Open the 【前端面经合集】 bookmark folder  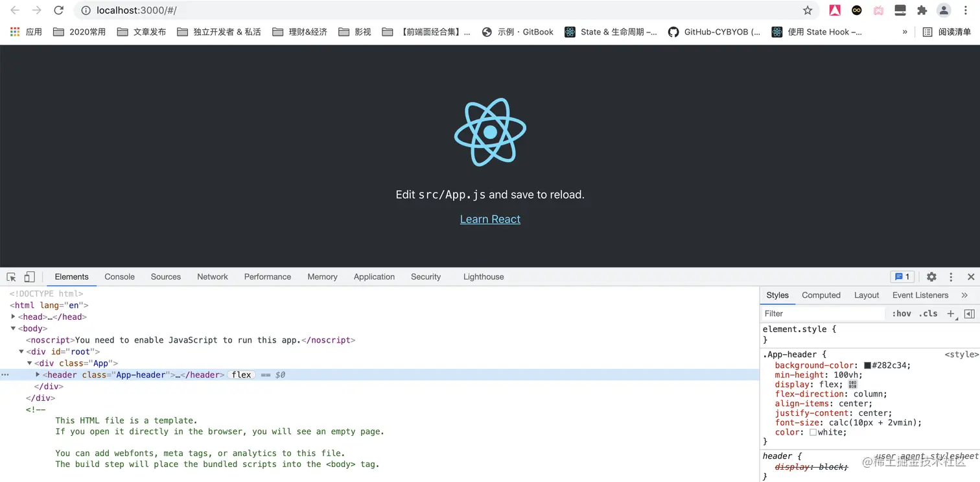[x=426, y=32]
